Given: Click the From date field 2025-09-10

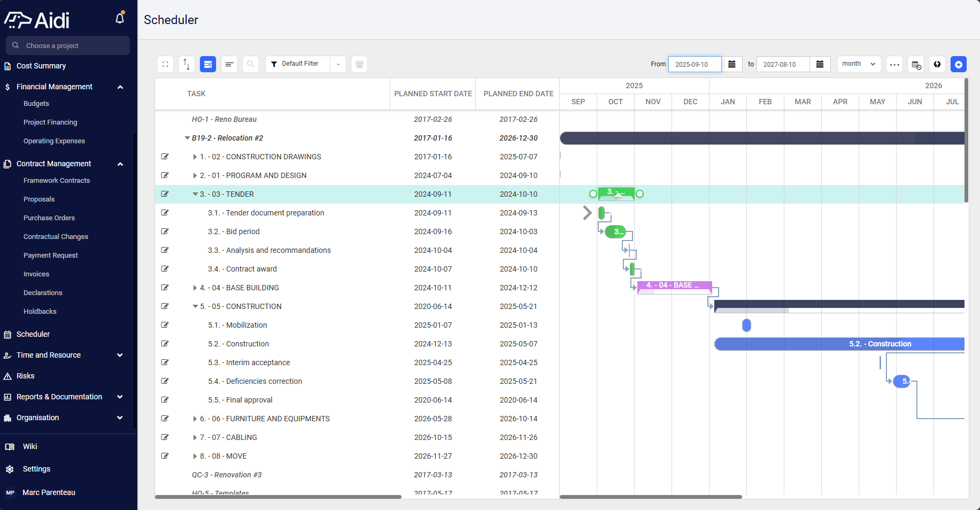Looking at the screenshot, I should tap(695, 64).
